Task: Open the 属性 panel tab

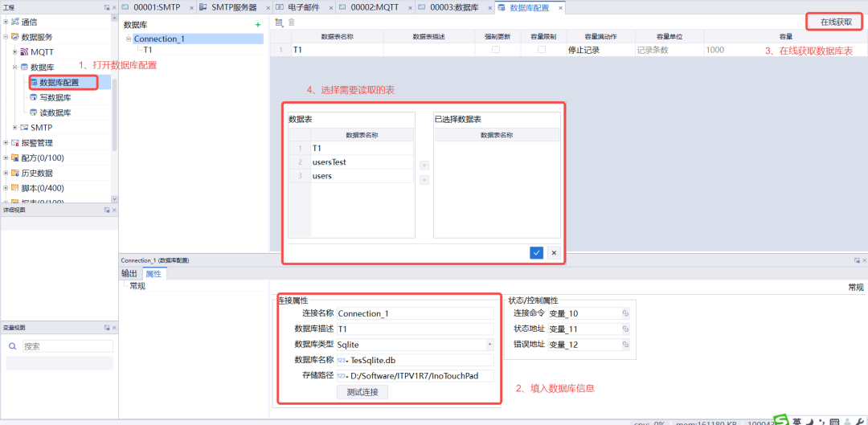Action: [x=154, y=273]
